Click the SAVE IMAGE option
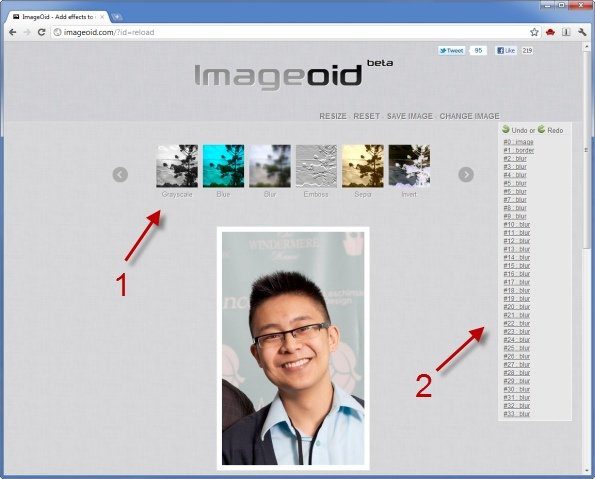Viewport: 595px width, 479px height. tap(410, 116)
